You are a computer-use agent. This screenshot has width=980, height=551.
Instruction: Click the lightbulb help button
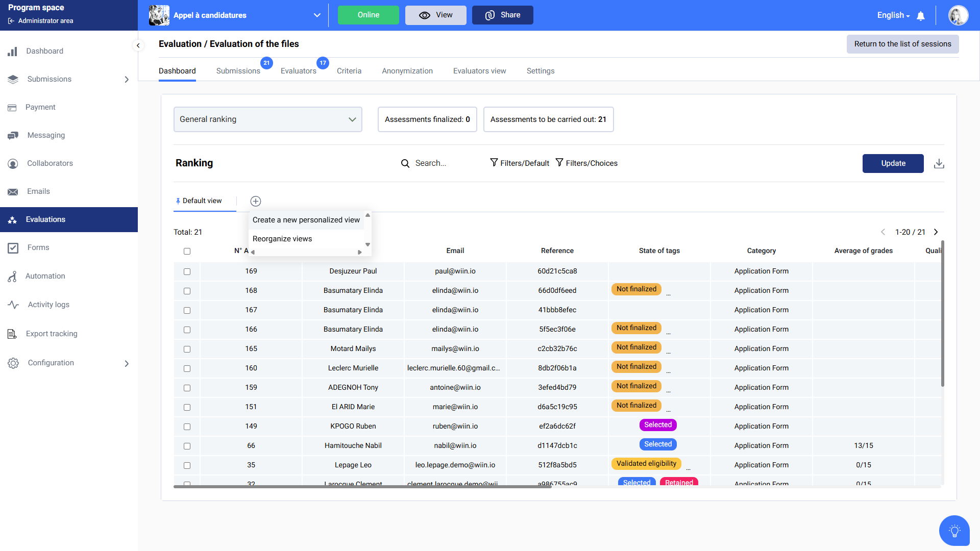click(x=954, y=531)
